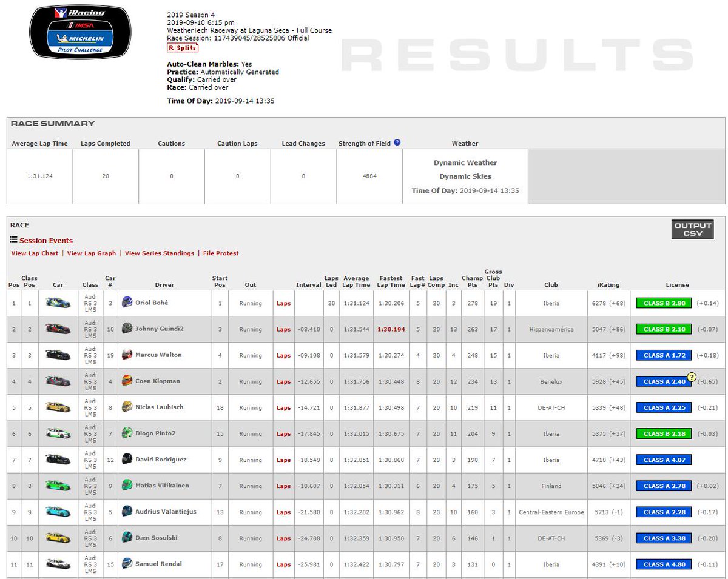
Task: Open Laps link for Marcus Walton
Action: (x=283, y=355)
